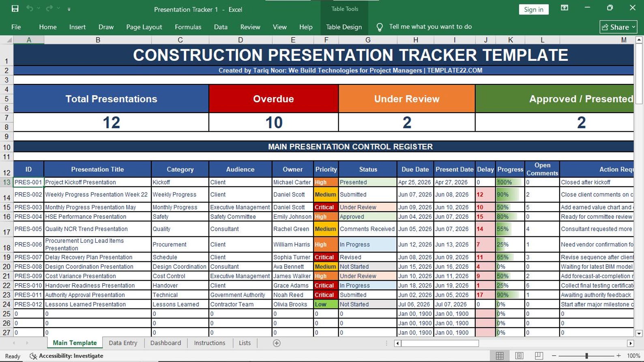Click the Save icon in the title bar
Viewport: 644px width, 362px height.
click(x=15, y=9)
